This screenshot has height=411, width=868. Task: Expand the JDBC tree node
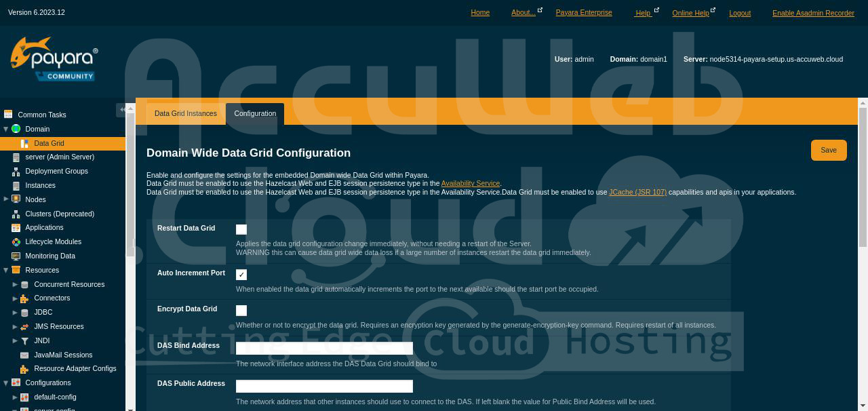click(15, 313)
